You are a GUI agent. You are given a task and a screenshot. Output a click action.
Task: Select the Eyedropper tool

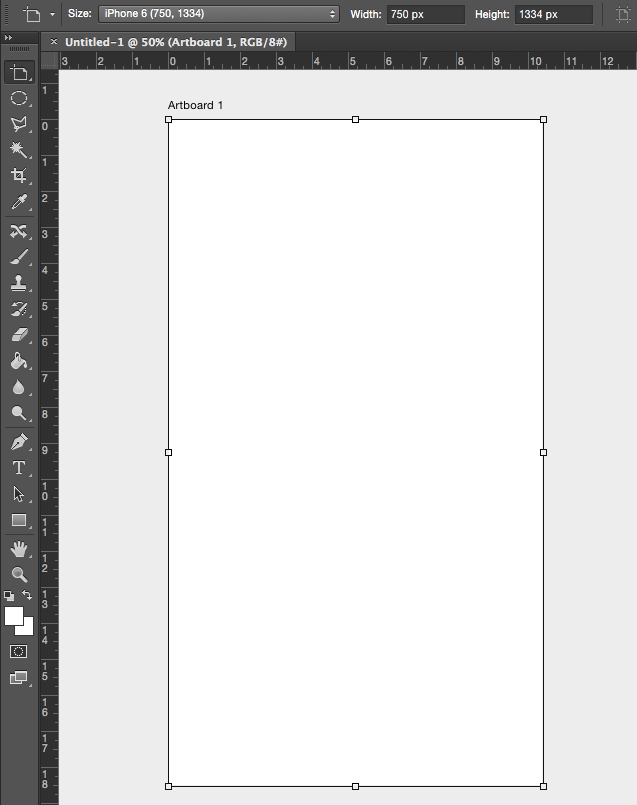tap(18, 203)
